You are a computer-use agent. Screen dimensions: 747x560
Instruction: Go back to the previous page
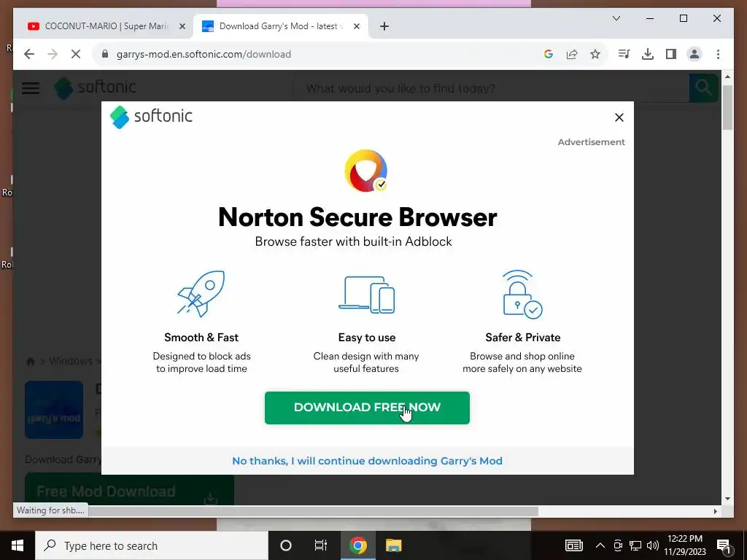pos(29,54)
